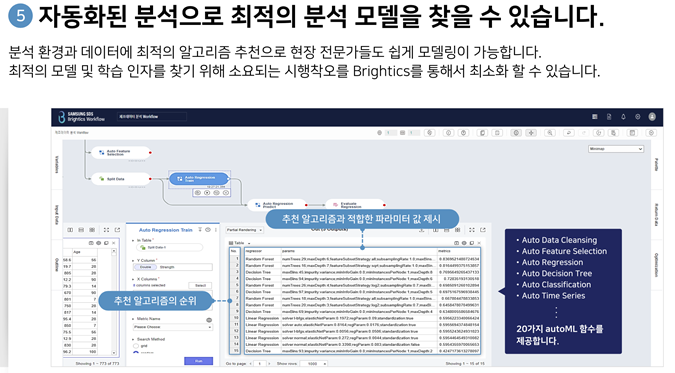Open the Return Data side tab
Viewport: 675px width, 373px height.
pos(656,214)
